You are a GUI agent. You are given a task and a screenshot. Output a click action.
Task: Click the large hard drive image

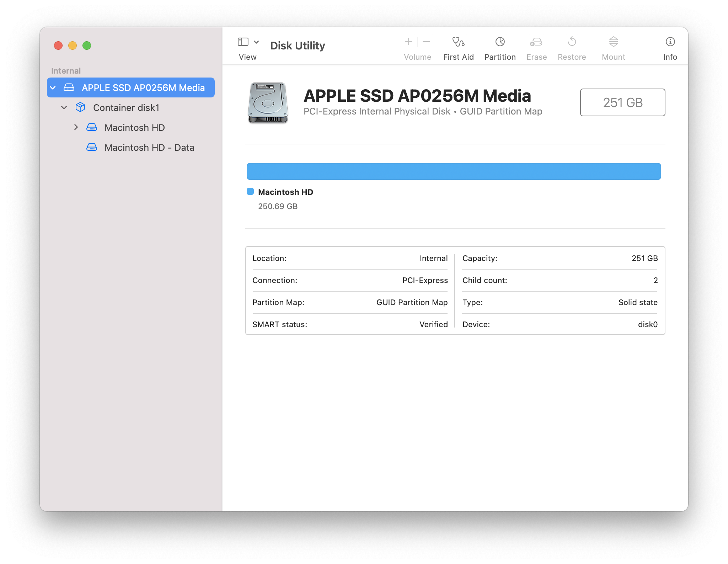[268, 103]
